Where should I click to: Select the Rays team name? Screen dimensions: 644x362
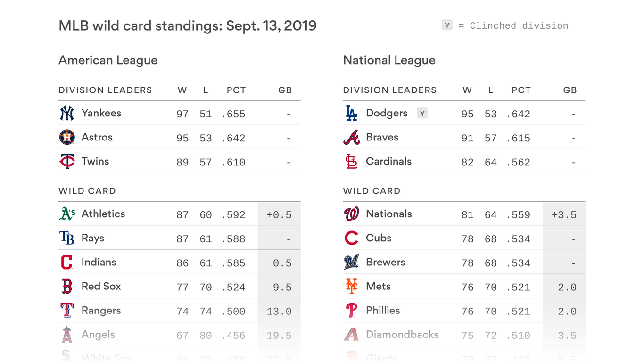[92, 238]
